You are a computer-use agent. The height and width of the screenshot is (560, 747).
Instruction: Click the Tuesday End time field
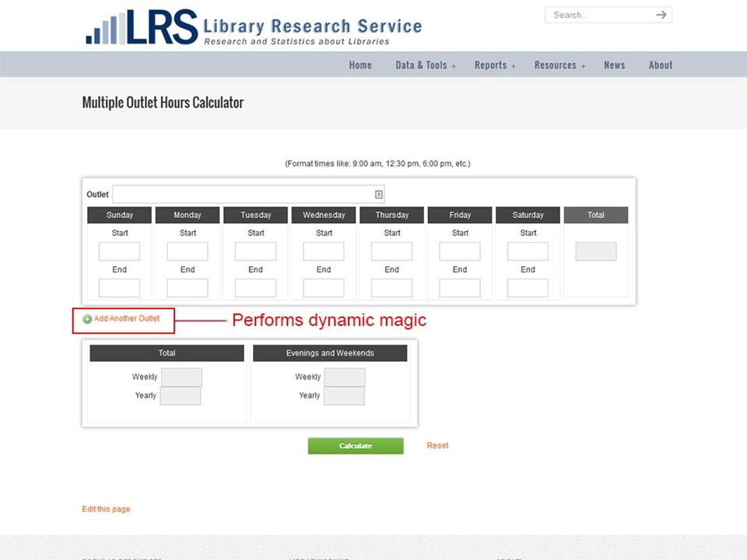[255, 288]
